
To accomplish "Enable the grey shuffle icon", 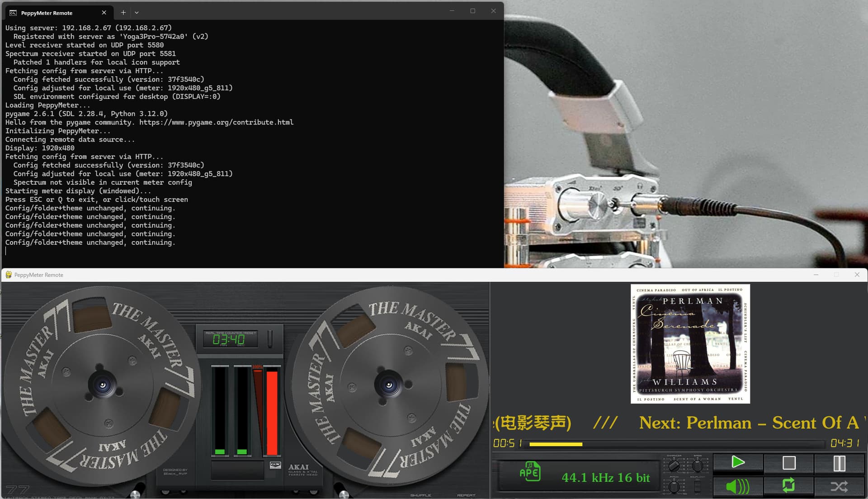I will [x=839, y=487].
